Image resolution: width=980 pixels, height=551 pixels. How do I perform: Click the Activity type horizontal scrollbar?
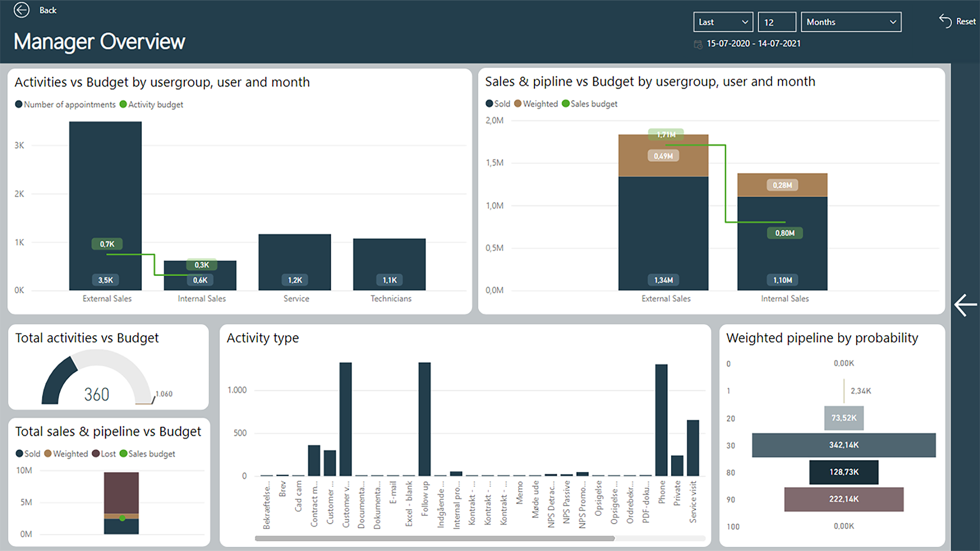coord(434,538)
